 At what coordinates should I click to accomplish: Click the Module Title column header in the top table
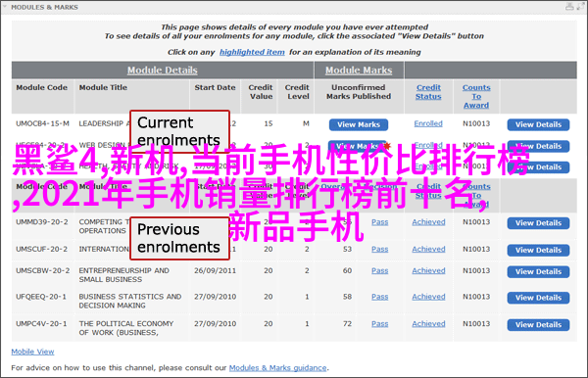(103, 88)
